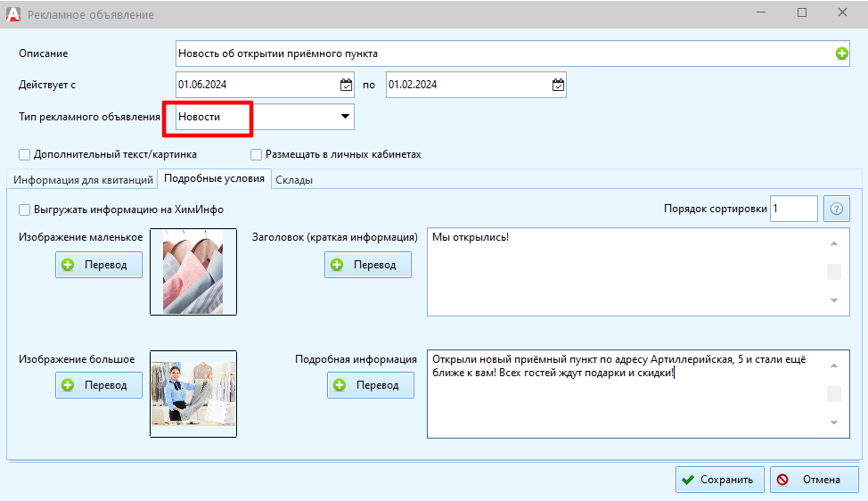Screen dimensions: 868x501
Task: Expand the Тип рекламного объявления dropdown
Action: (x=344, y=117)
